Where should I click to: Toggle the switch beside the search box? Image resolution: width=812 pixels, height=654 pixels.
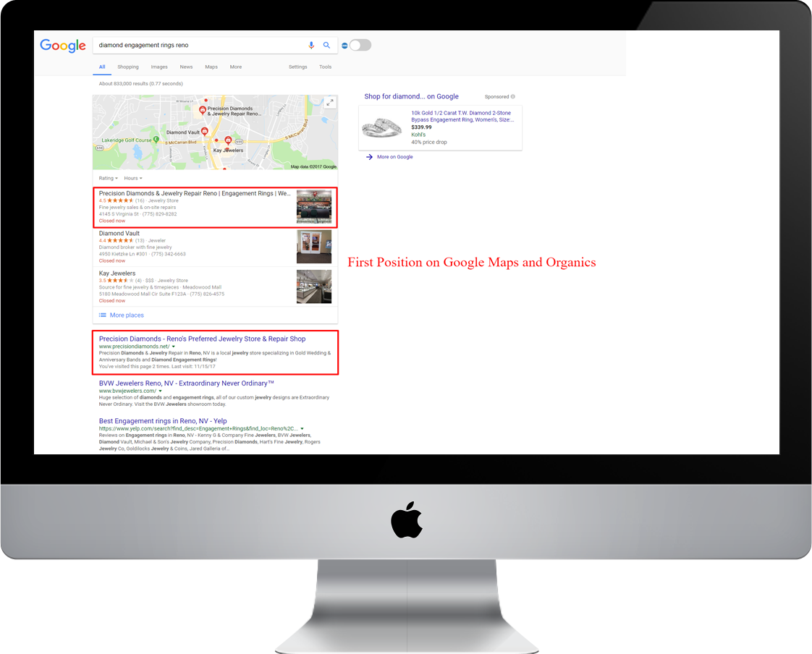point(360,45)
